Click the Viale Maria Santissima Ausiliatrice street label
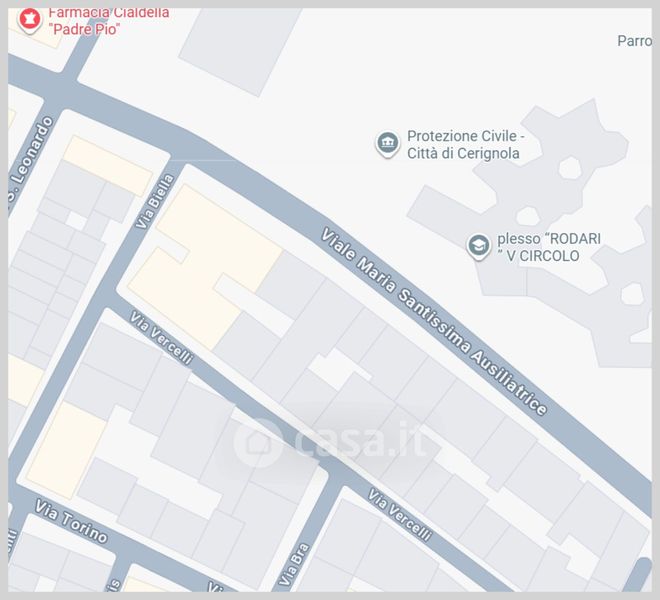The image size is (660, 600). tap(434, 321)
